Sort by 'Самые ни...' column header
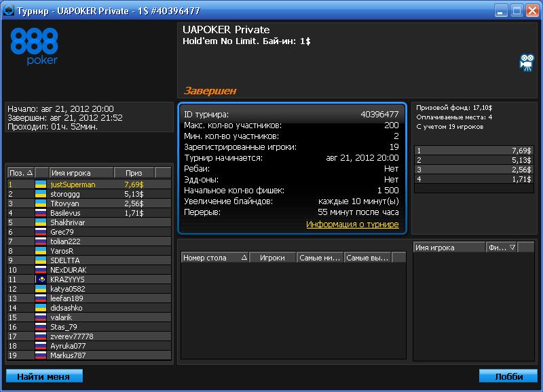Image resolution: width=543 pixels, height=392 pixels. pos(320,258)
